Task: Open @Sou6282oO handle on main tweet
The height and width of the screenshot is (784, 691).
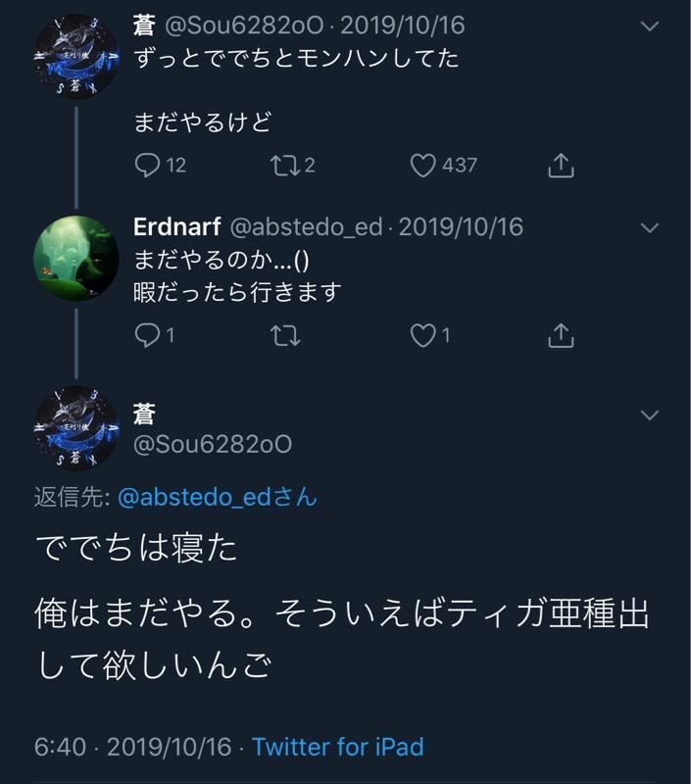Action: [x=213, y=444]
